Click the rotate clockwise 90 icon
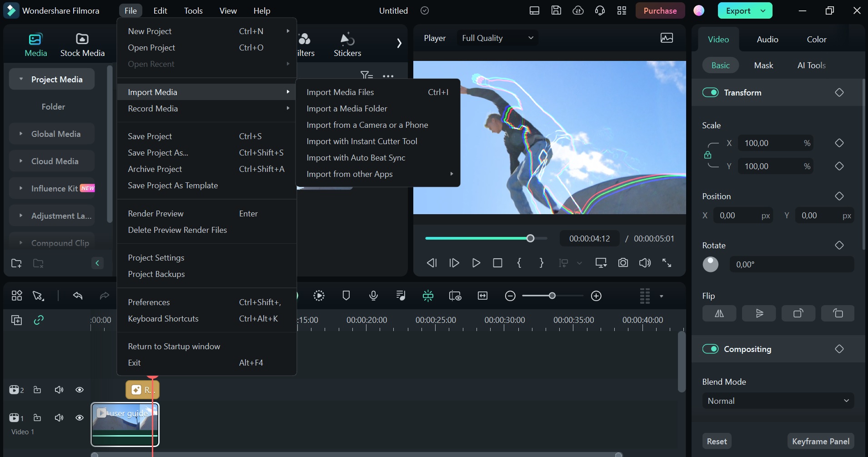Screen dimensions: 868x457 pyautogui.click(x=798, y=313)
